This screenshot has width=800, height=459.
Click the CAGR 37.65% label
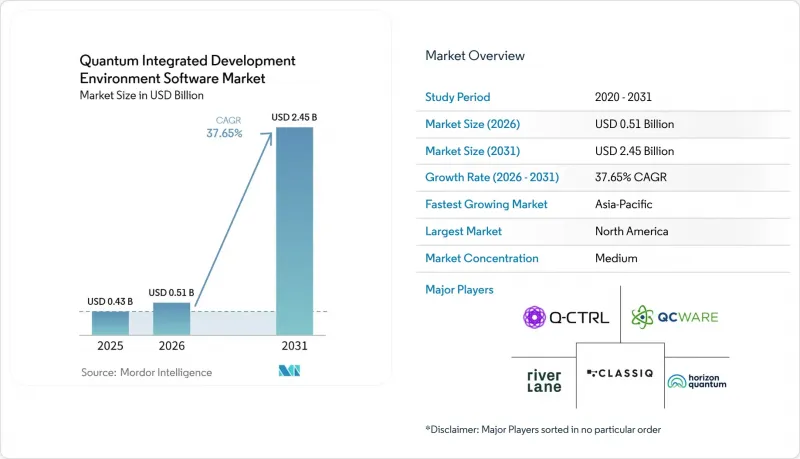(224, 128)
